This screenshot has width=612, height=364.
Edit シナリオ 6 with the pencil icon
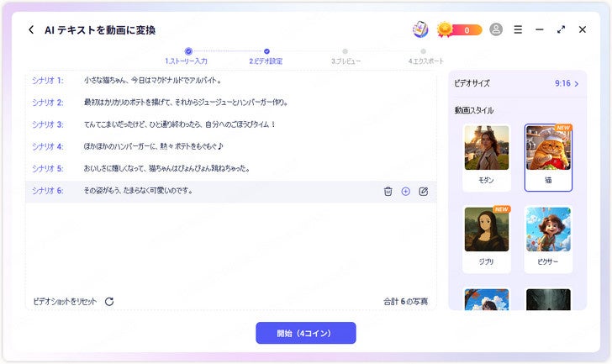click(x=424, y=191)
